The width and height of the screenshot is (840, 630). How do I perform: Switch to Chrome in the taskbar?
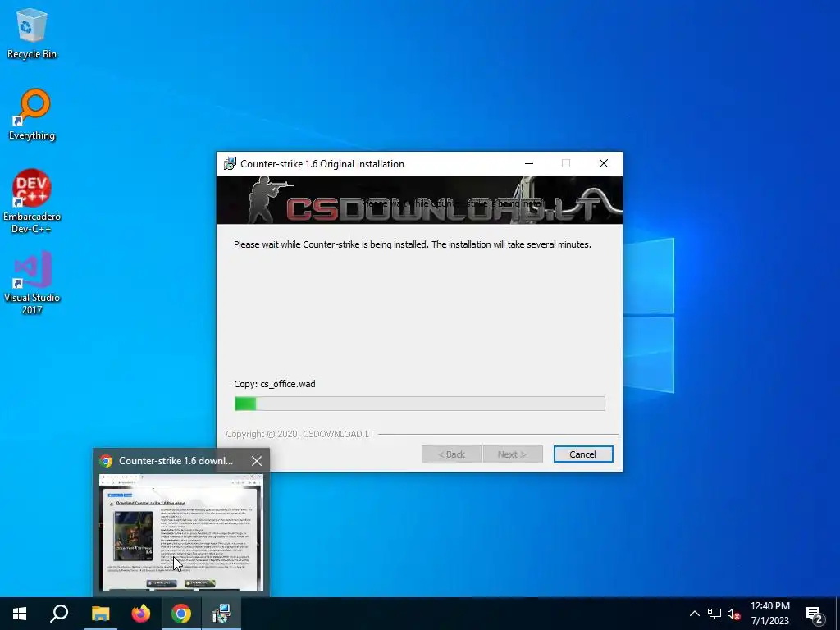click(181, 614)
